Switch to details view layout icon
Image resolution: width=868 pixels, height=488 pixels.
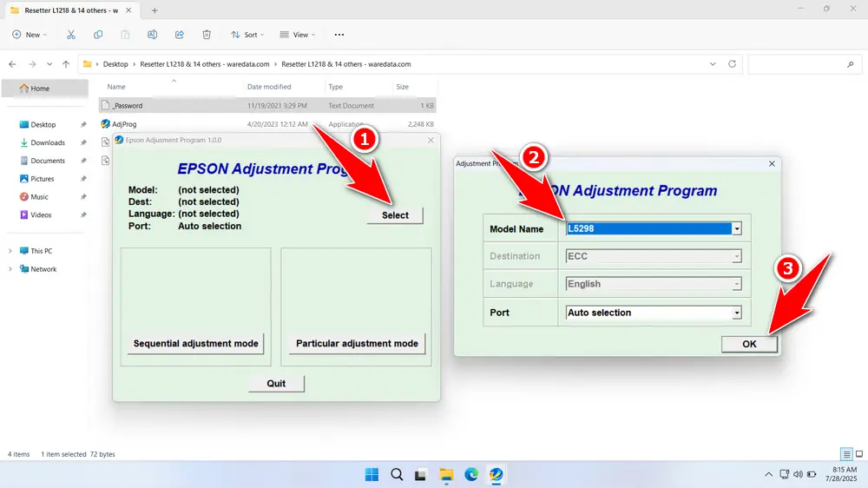pyautogui.click(x=846, y=454)
